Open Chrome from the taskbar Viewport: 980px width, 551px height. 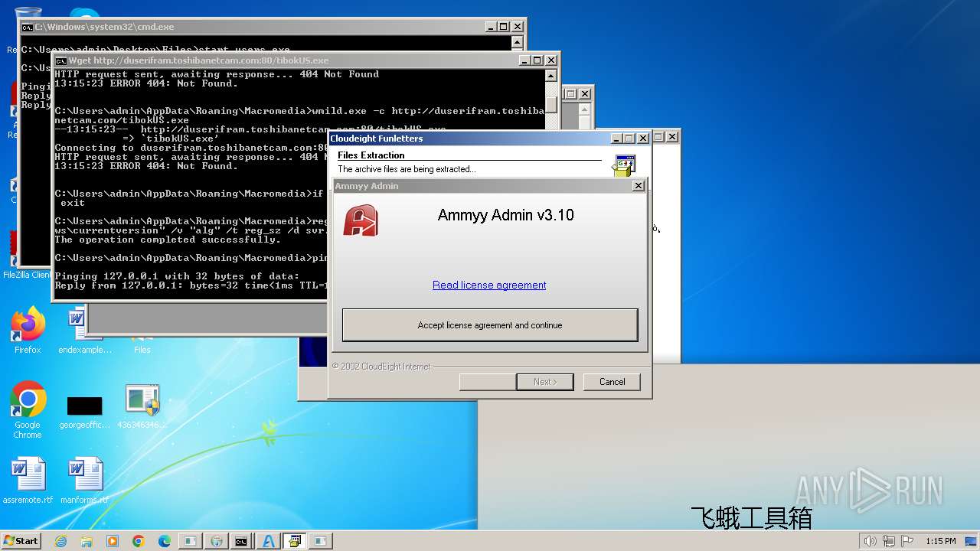click(x=139, y=541)
